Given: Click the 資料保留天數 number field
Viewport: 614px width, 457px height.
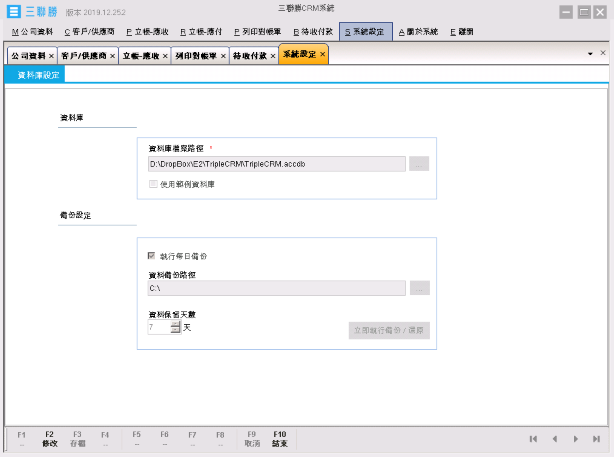Looking at the screenshot, I should point(159,327).
